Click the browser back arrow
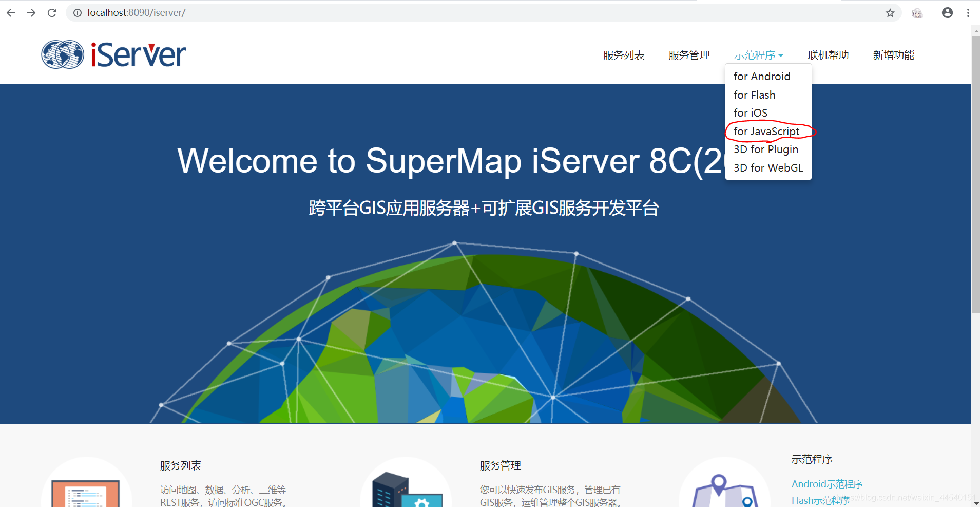The width and height of the screenshot is (980, 507). point(11,13)
